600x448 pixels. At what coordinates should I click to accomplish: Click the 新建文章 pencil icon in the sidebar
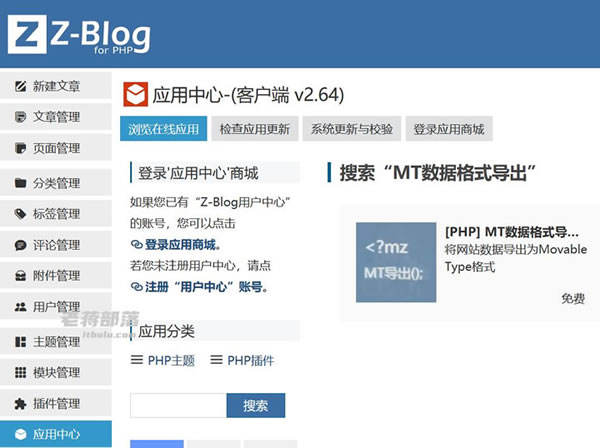point(20,86)
